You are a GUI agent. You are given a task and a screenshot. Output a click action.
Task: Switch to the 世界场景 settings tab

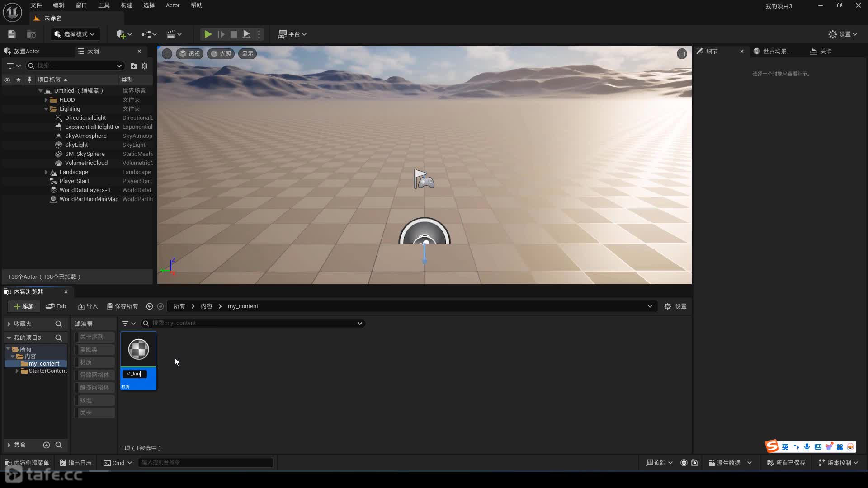click(776, 52)
